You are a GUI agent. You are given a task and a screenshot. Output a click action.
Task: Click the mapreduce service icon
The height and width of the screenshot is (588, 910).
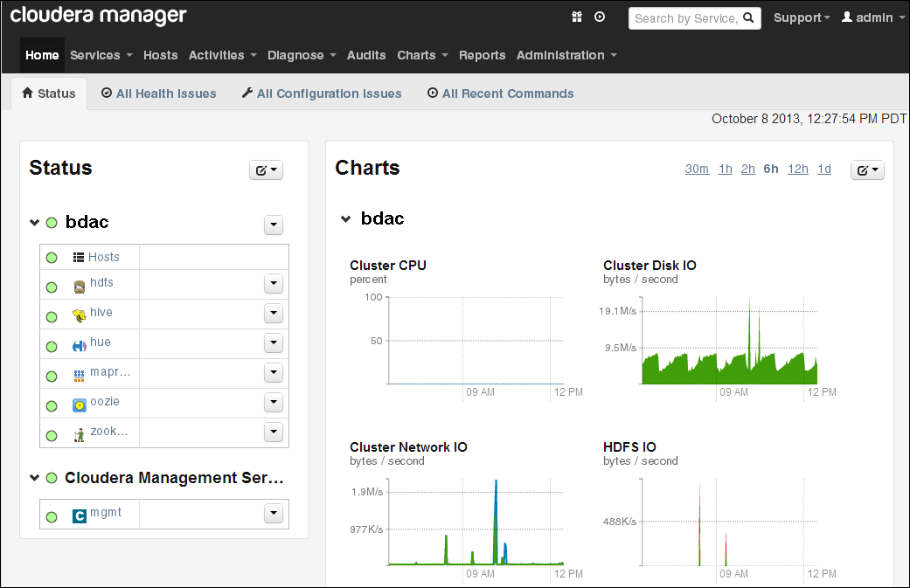coord(79,376)
